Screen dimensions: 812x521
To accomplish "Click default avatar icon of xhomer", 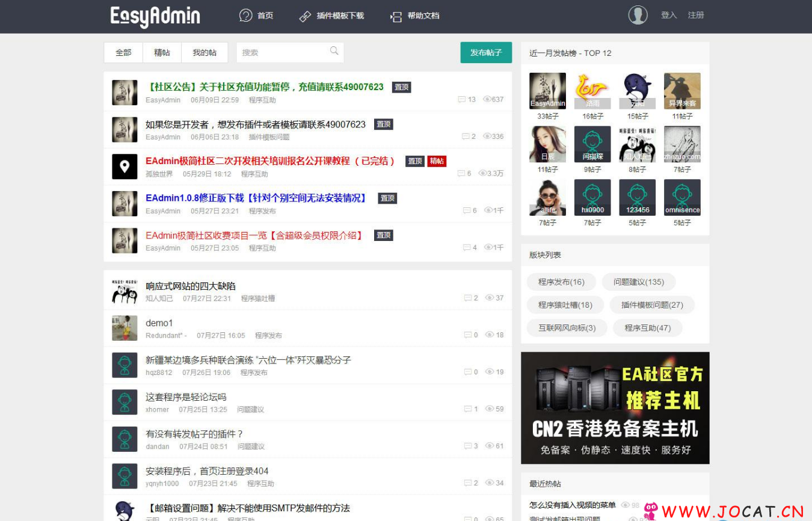I will click(125, 402).
